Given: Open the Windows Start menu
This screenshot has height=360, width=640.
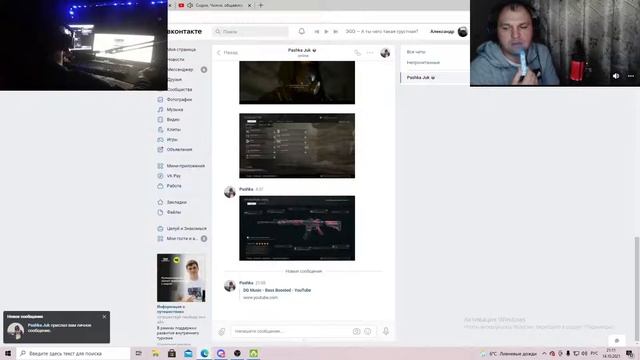Looking at the screenshot, I should [8, 353].
